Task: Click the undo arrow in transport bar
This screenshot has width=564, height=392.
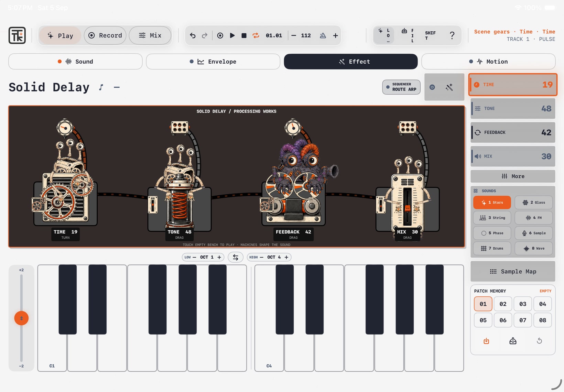Action: click(193, 35)
